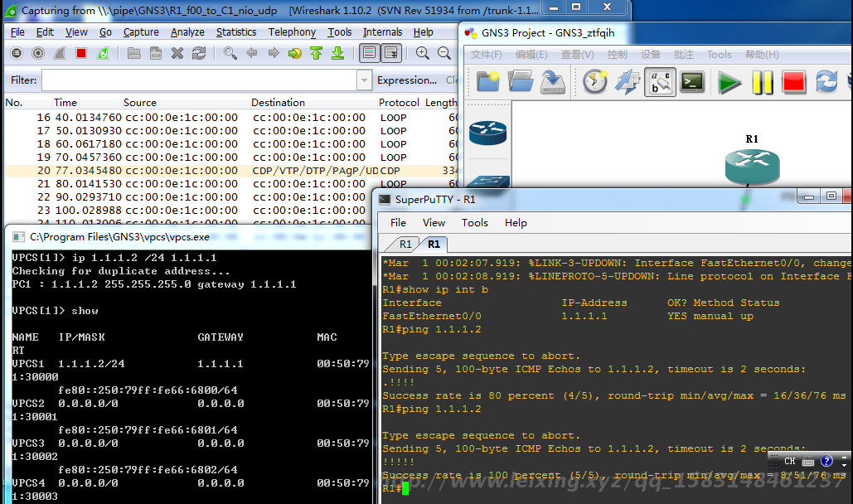Jump to first packet in Wireshark
The height and width of the screenshot is (504, 853).
pyautogui.click(x=316, y=53)
